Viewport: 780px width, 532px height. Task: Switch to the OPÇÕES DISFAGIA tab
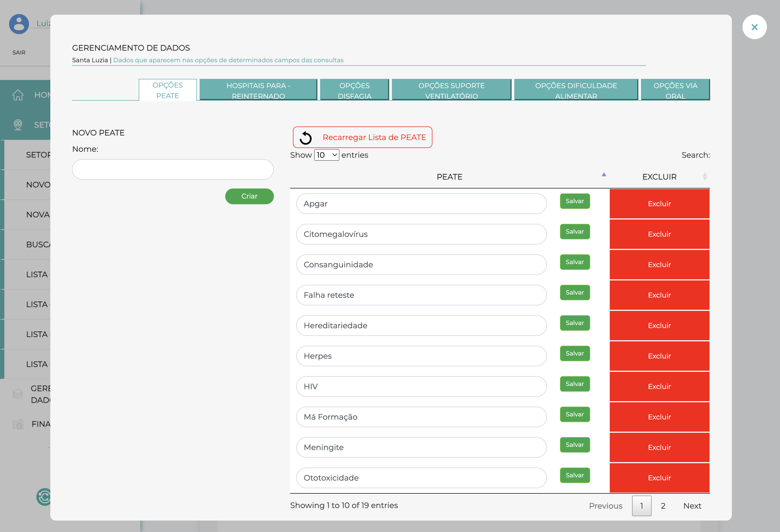pyautogui.click(x=354, y=90)
